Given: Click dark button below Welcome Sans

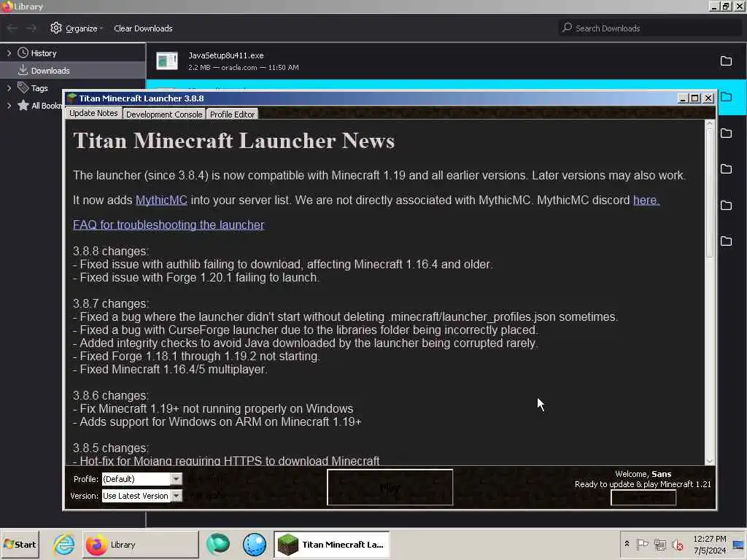Looking at the screenshot, I should (643, 497).
